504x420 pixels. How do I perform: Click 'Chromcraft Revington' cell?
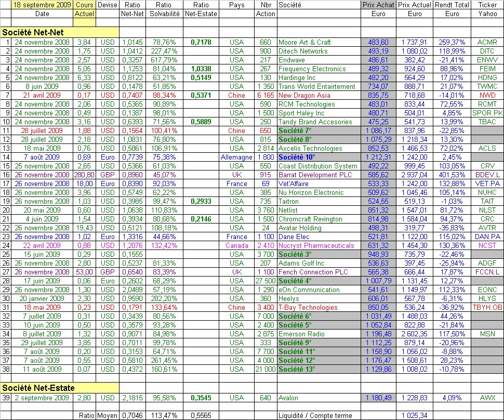pyautogui.click(x=319, y=219)
